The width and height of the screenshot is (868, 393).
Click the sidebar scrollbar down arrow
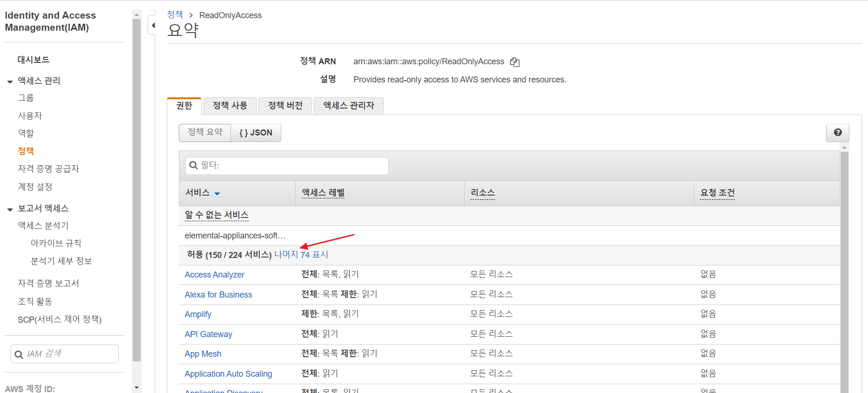136,387
